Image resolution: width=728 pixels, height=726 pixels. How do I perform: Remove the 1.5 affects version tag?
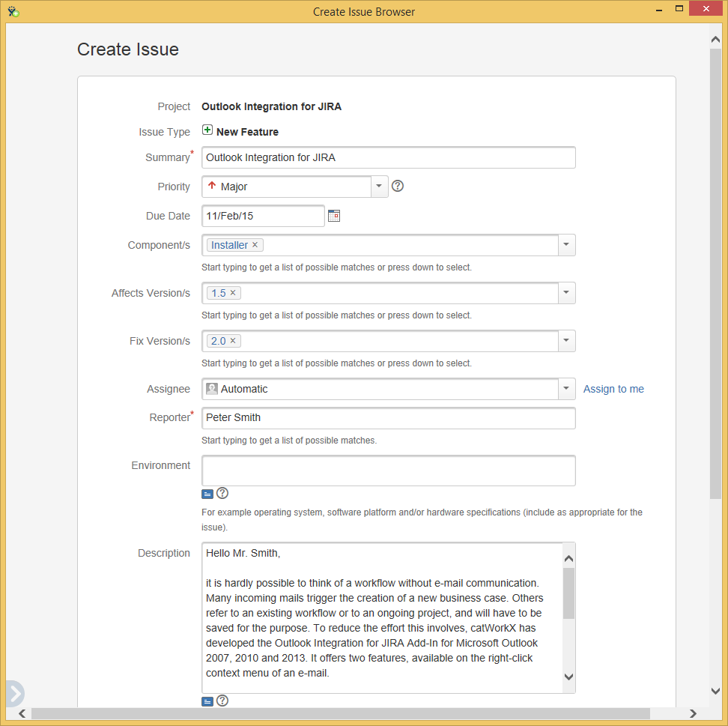coord(232,293)
